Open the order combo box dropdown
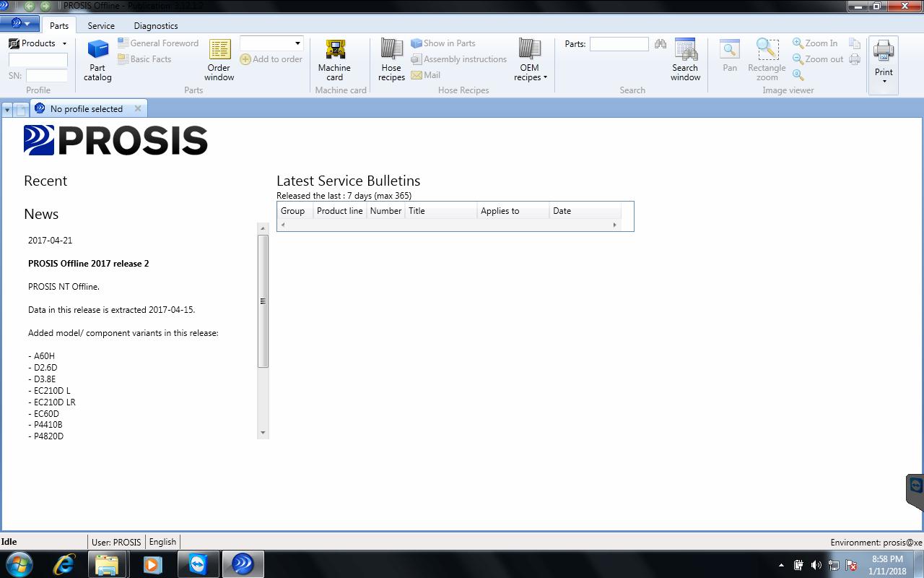This screenshot has height=578, width=924. click(x=297, y=43)
